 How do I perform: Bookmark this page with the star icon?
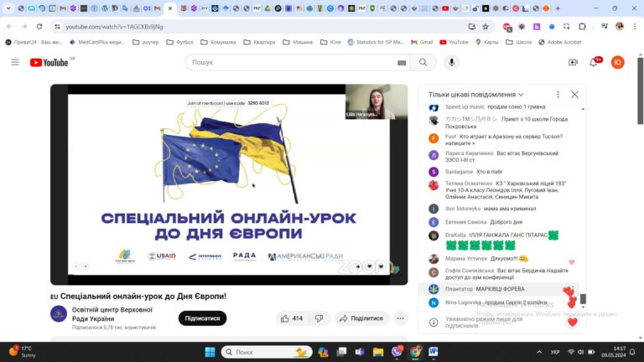486,27
